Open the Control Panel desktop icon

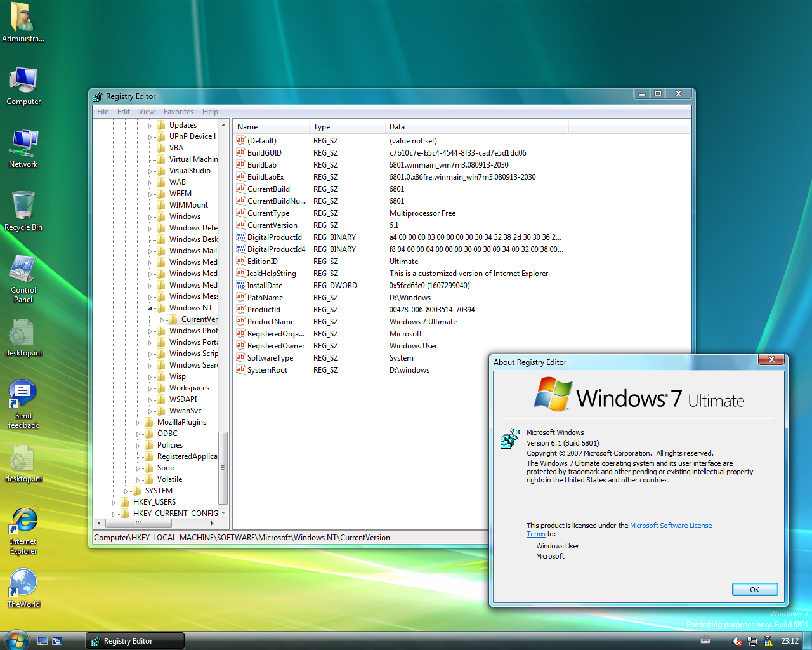coord(23,269)
